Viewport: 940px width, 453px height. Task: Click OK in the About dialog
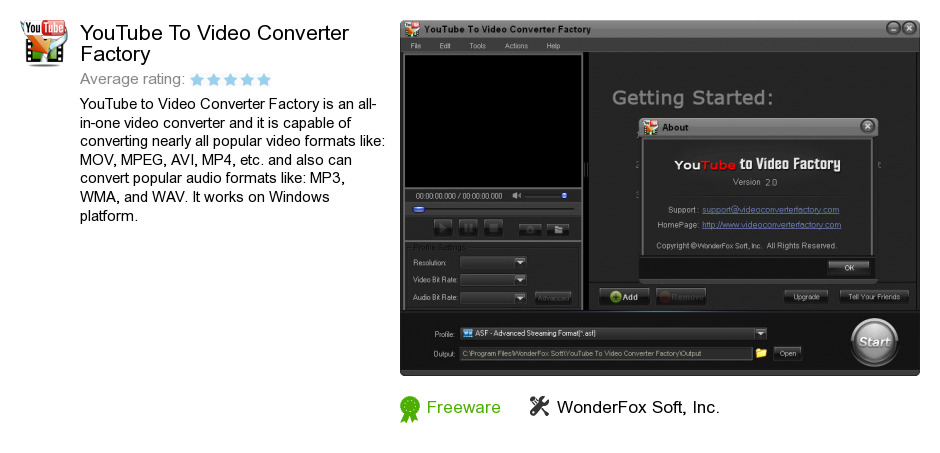pyautogui.click(x=849, y=268)
